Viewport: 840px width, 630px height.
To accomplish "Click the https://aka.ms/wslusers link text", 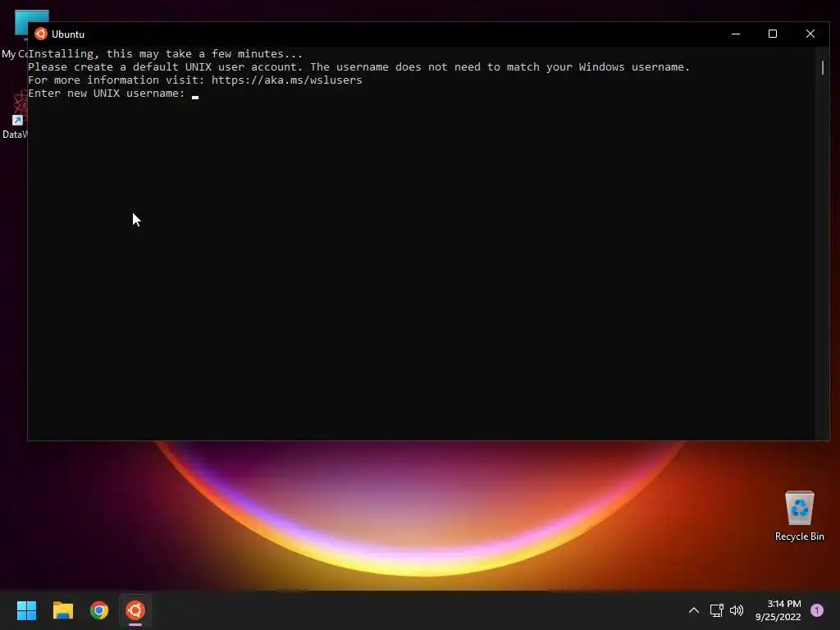I will click(286, 80).
